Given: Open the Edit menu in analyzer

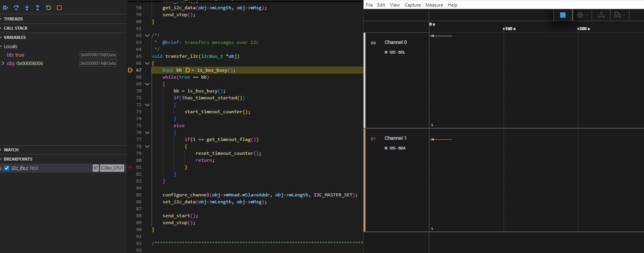Looking at the screenshot, I should point(381,5).
